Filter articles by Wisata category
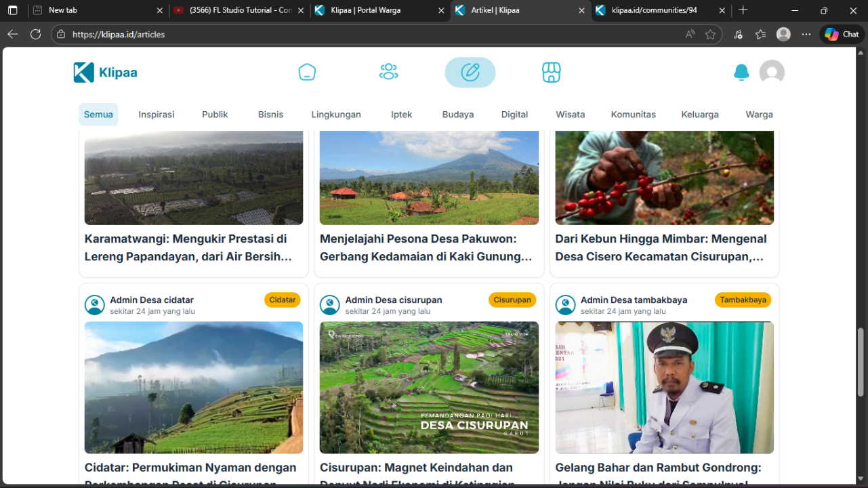The image size is (868, 488). pos(570,115)
